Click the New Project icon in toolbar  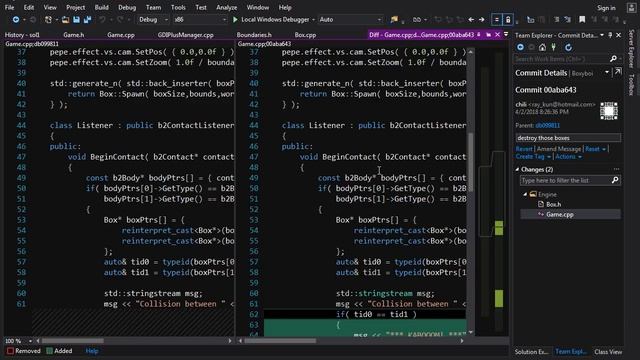[x=48, y=20]
